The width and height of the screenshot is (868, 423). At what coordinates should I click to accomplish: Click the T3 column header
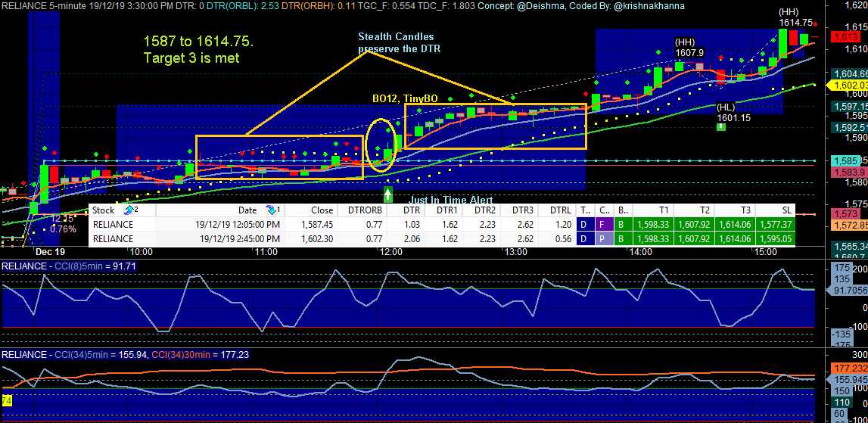point(745,210)
